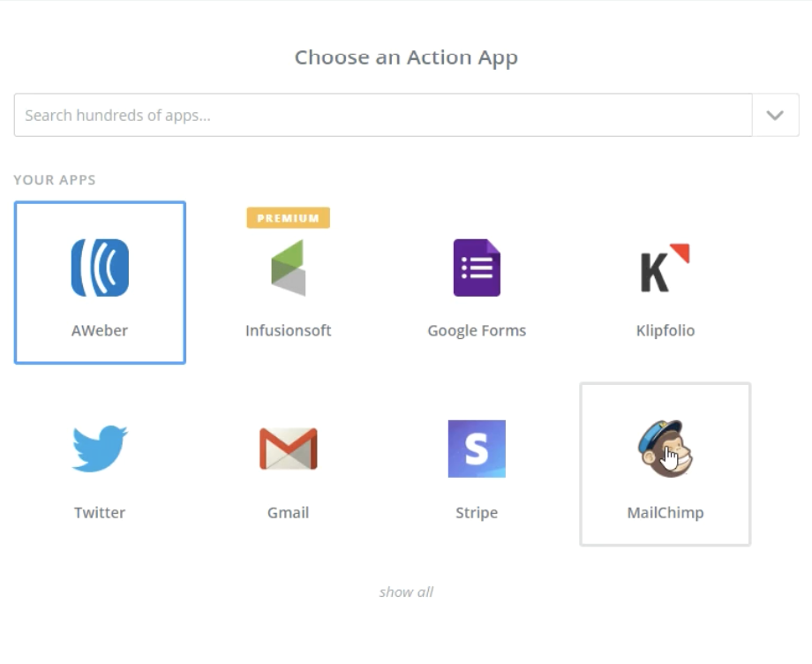Open the show all link
Image resolution: width=812 pixels, height=664 pixels.
pyautogui.click(x=406, y=592)
